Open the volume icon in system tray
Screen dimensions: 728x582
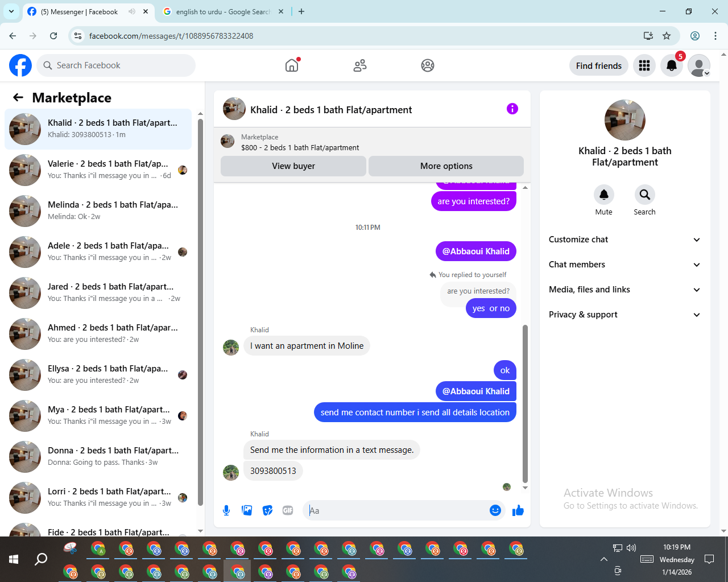click(x=631, y=548)
